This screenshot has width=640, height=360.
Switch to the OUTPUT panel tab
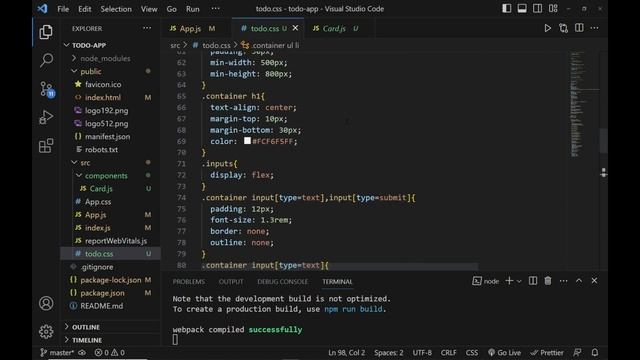(231, 282)
